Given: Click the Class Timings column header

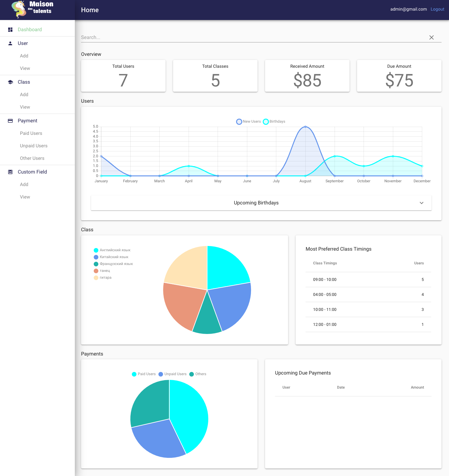Looking at the screenshot, I should point(325,263).
